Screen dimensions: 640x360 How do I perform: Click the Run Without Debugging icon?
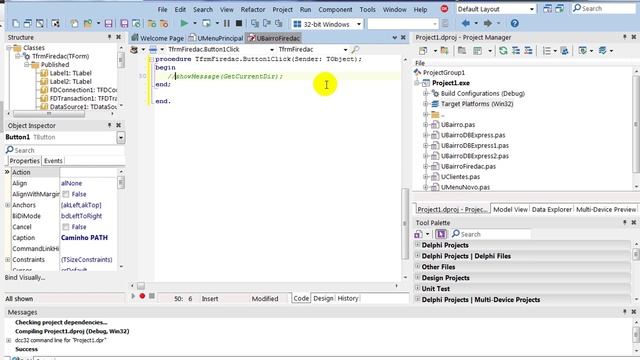(207, 24)
